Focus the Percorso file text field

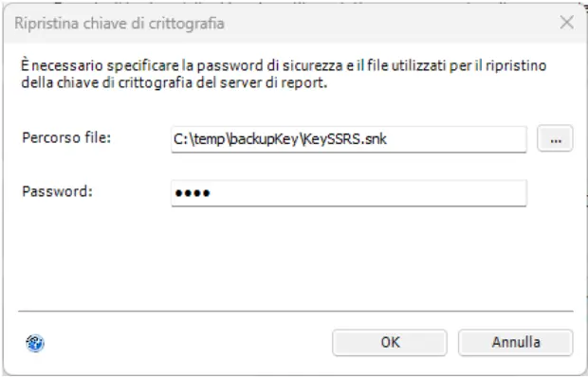click(349, 139)
